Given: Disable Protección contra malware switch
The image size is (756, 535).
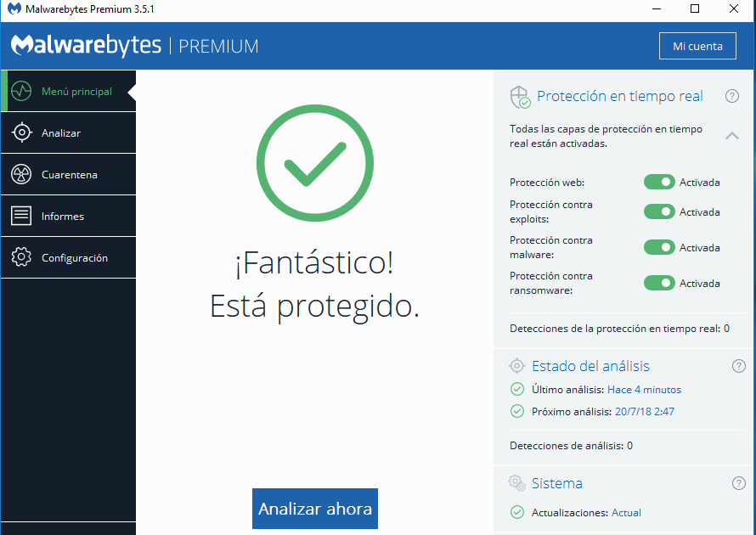Looking at the screenshot, I should point(659,247).
